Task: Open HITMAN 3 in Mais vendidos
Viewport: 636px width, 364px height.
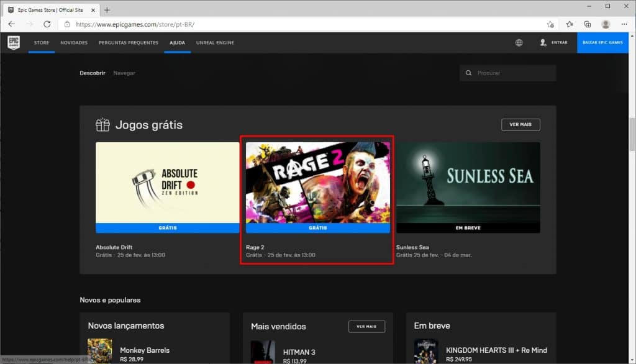Action: pos(299,352)
